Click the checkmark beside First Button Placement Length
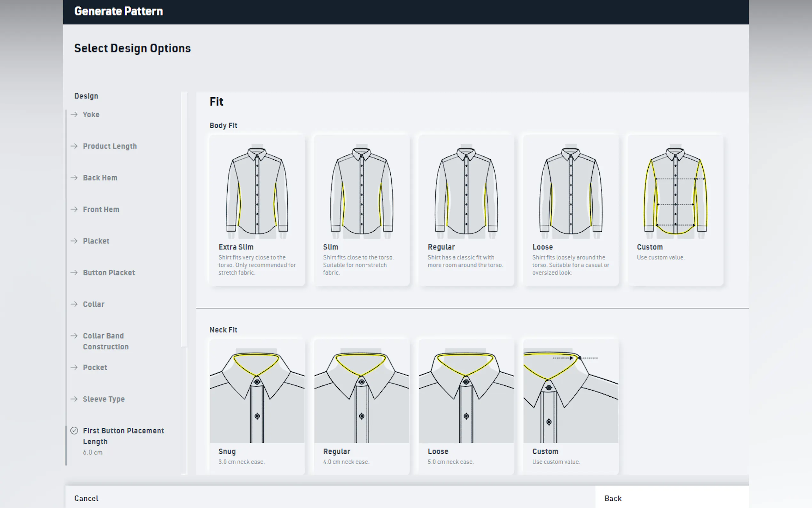 [x=74, y=430]
